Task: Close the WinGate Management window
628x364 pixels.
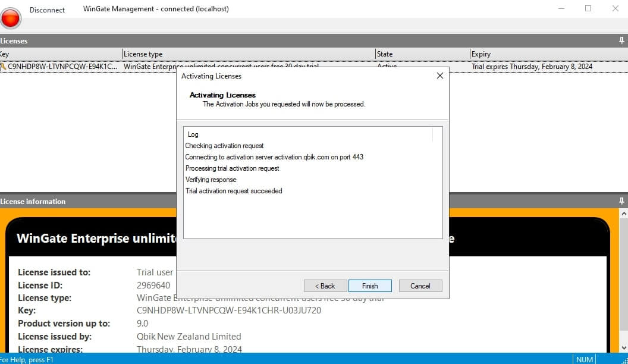Action: (x=615, y=8)
